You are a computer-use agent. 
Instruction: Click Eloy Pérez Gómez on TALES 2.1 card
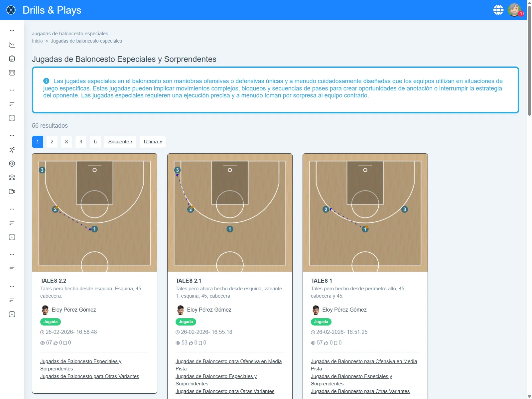209,310
